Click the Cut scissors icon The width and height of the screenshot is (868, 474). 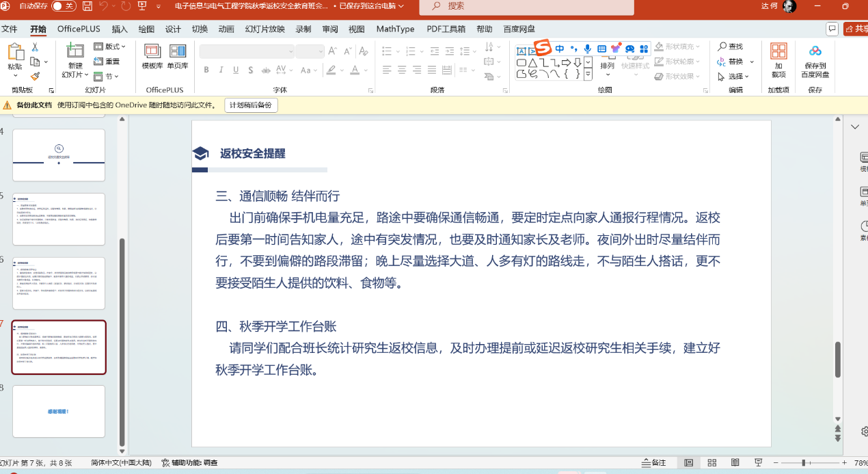35,47
